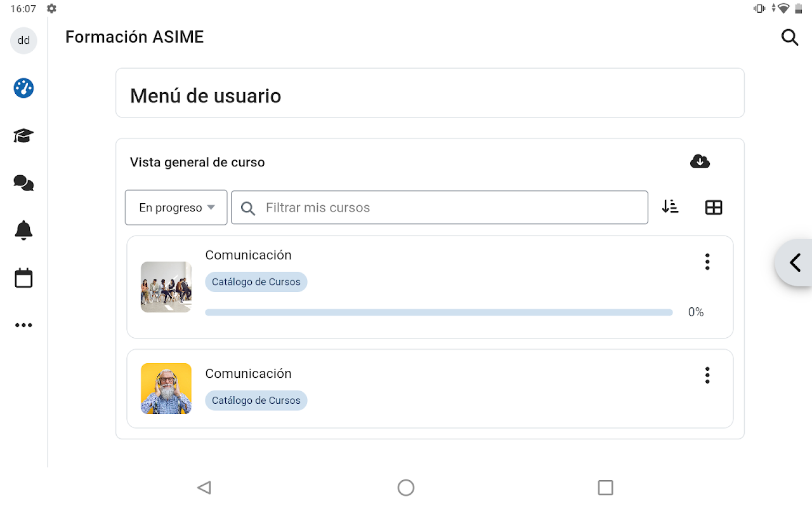This screenshot has height=508, width=812.
Task: Open options menu for first Comunicación course
Action: [x=707, y=262]
